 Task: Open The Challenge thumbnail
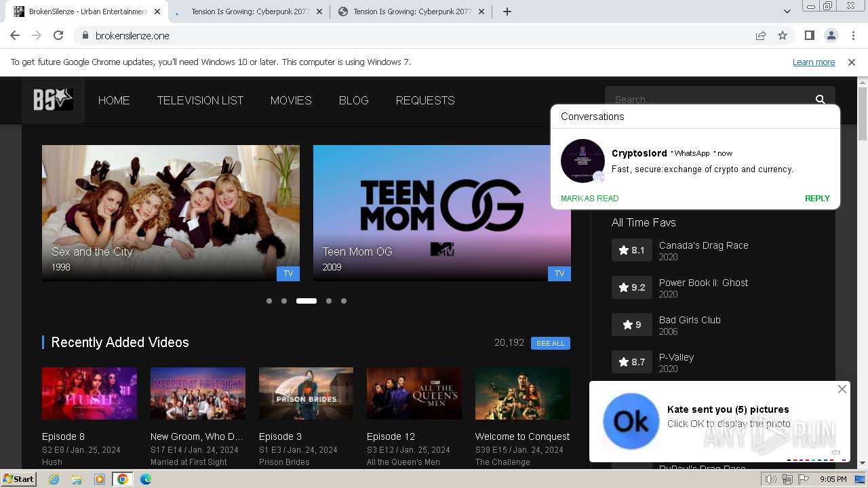pyautogui.click(x=522, y=394)
